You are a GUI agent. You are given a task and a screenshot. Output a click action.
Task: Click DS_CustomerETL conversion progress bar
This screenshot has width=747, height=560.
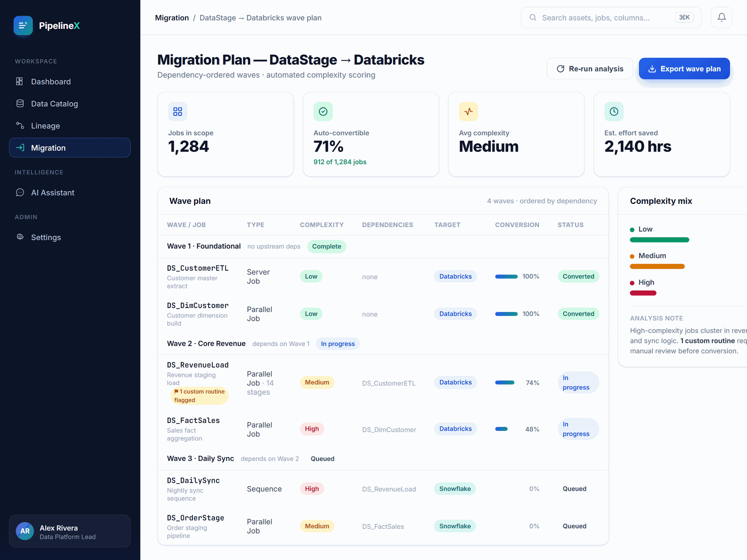pyautogui.click(x=506, y=276)
